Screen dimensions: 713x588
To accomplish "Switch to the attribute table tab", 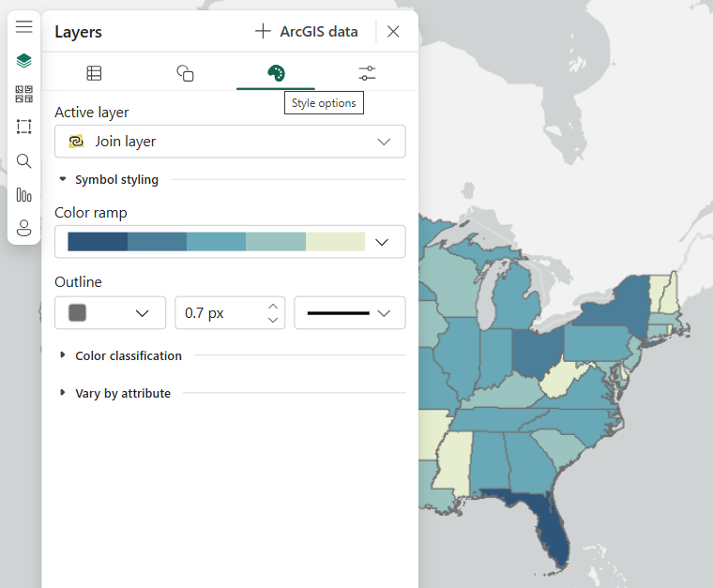I will pyautogui.click(x=94, y=73).
